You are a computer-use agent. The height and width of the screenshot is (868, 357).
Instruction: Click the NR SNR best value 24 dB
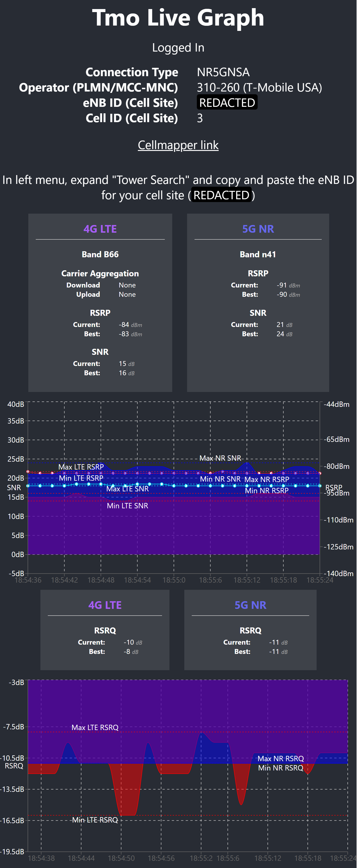pos(285,334)
